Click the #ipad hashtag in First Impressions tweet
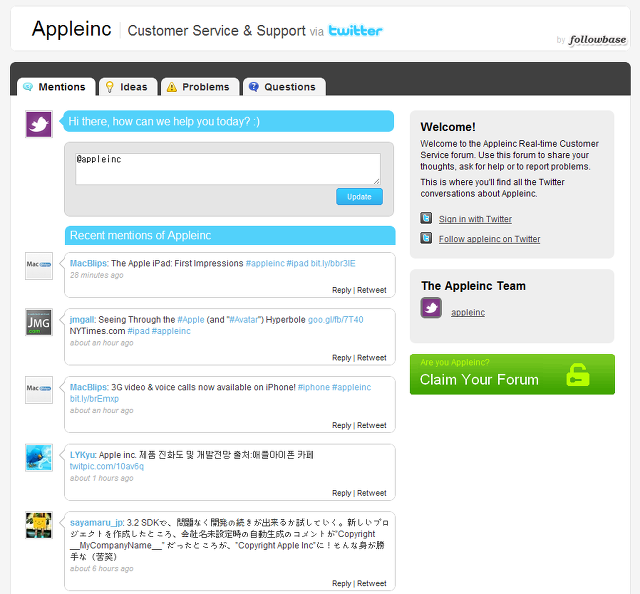640x594 pixels. pyautogui.click(x=298, y=263)
